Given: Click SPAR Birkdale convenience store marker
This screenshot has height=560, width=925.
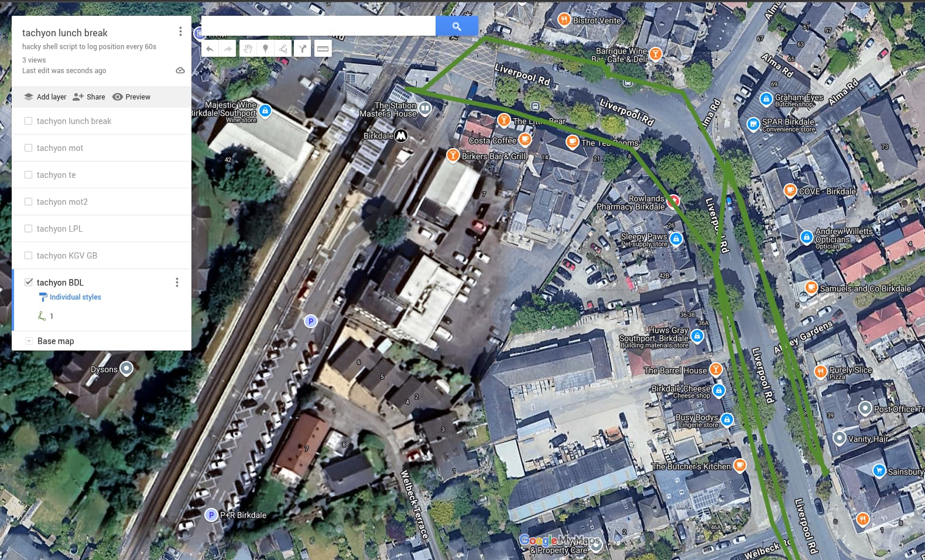Looking at the screenshot, I should pos(753,124).
